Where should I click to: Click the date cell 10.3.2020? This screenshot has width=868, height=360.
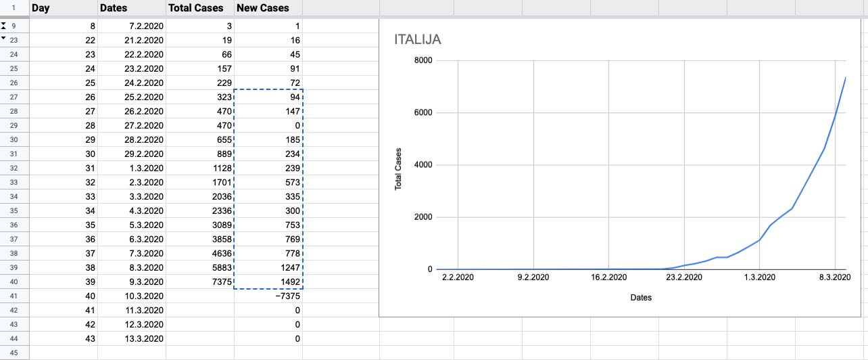coord(131,296)
